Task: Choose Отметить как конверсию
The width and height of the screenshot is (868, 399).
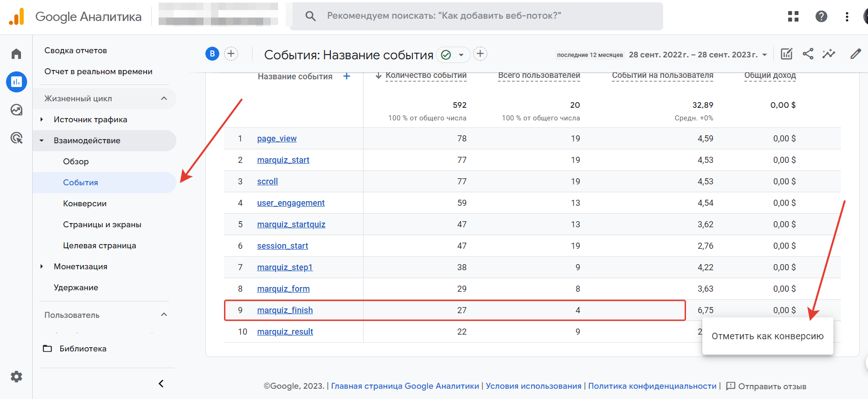Action: (x=768, y=336)
